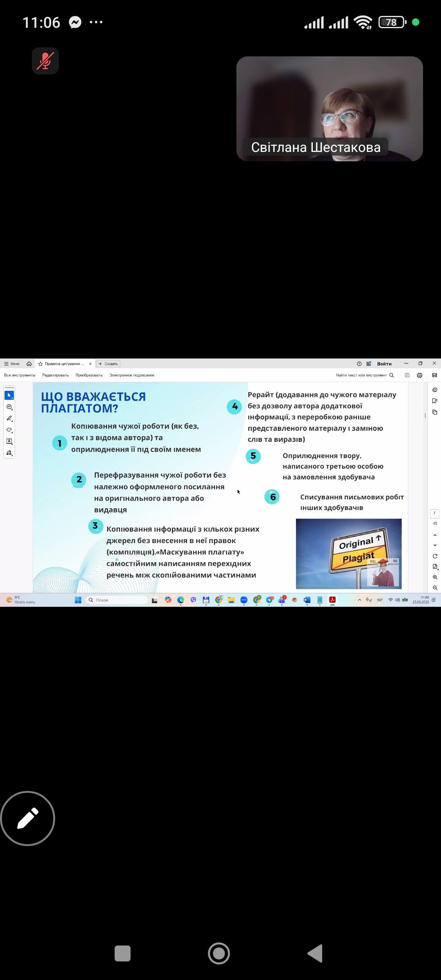Click the search magnifier next to Найти текст
This screenshot has height=980, width=441.
pyautogui.click(x=392, y=375)
